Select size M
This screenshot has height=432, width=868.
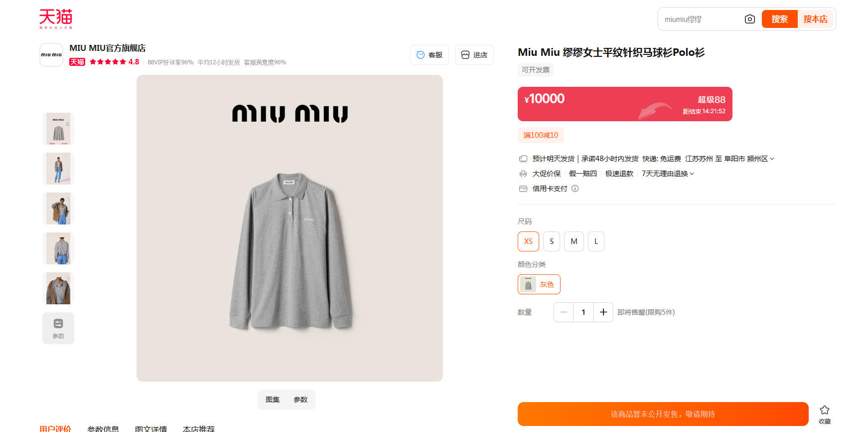(x=574, y=241)
